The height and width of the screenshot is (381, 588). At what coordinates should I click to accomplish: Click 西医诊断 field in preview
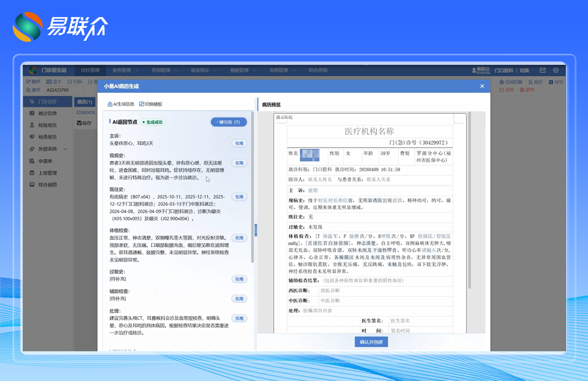tap(330, 291)
